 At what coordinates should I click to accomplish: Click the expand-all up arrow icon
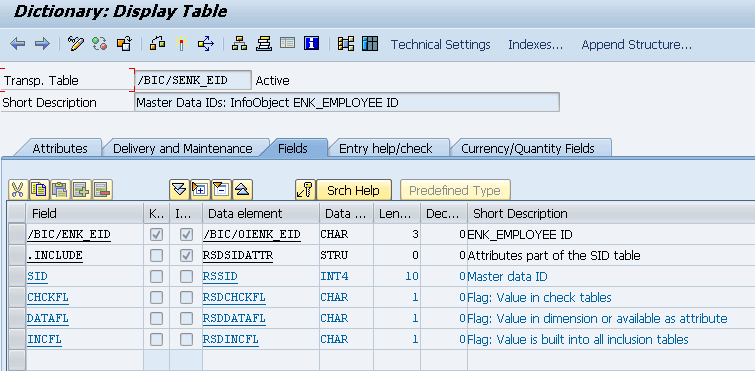(x=243, y=190)
